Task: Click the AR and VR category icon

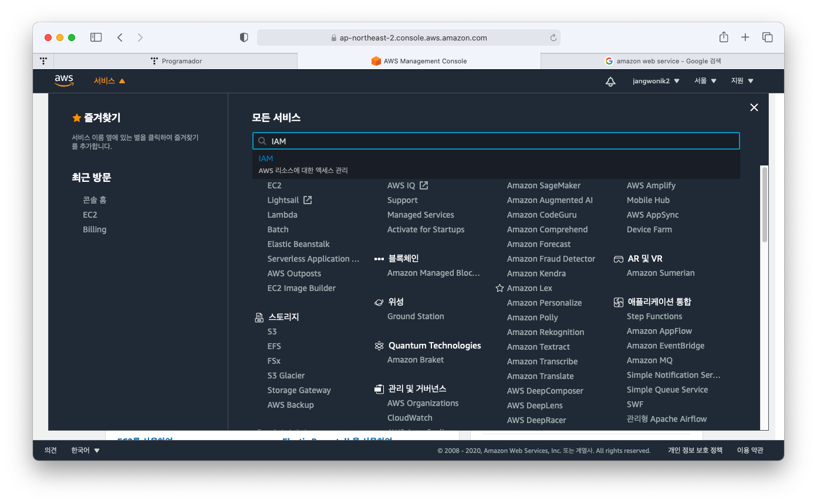Action: tap(619, 259)
